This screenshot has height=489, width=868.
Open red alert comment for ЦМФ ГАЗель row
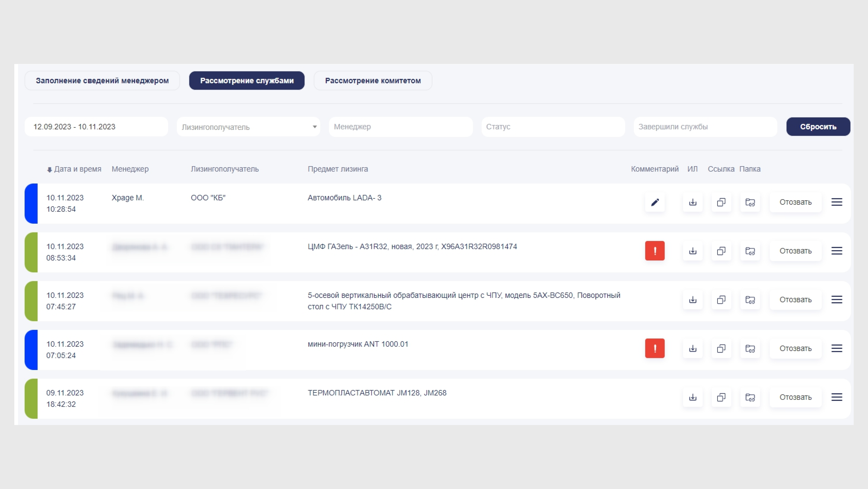(x=655, y=251)
